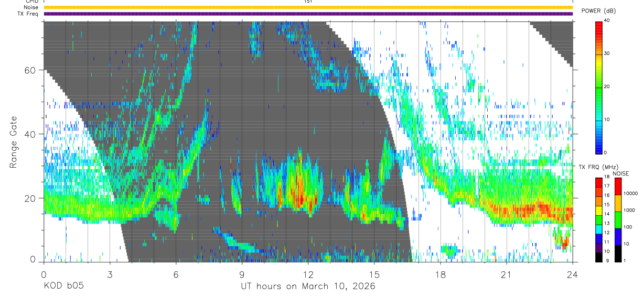Click the red 17-18 MHz TX FRQ swatch
Viewport: 644px width, 297px height.
coord(599,182)
